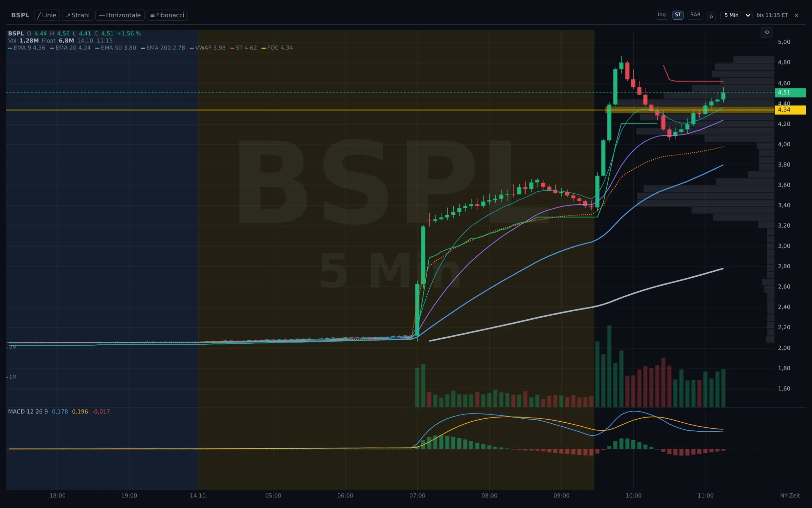Click the 2,00 price axis label
This screenshot has width=812, height=508.
click(784, 348)
